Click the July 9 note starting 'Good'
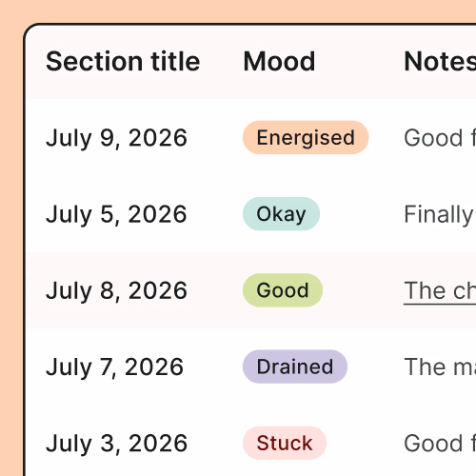The width and height of the screenshot is (476, 476). coord(440,138)
